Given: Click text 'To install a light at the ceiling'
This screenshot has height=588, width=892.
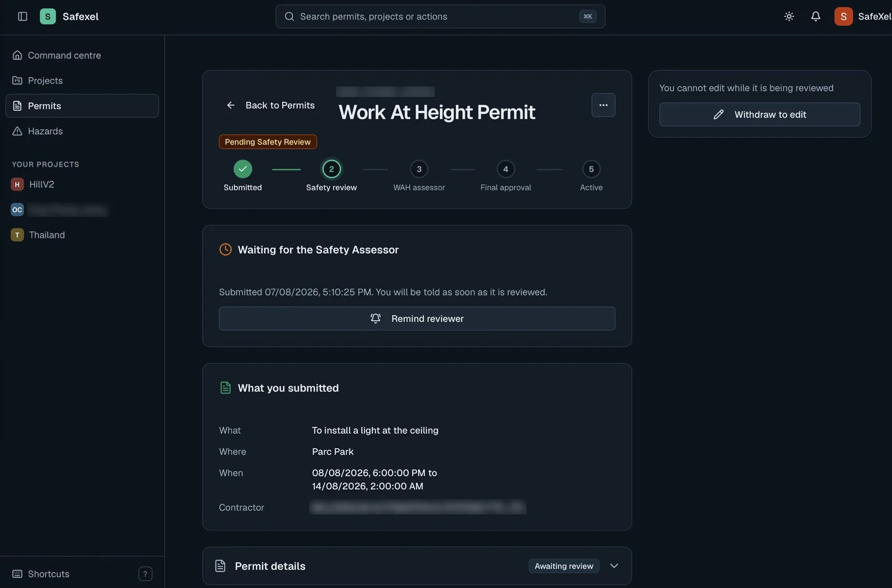Looking at the screenshot, I should [x=375, y=430].
